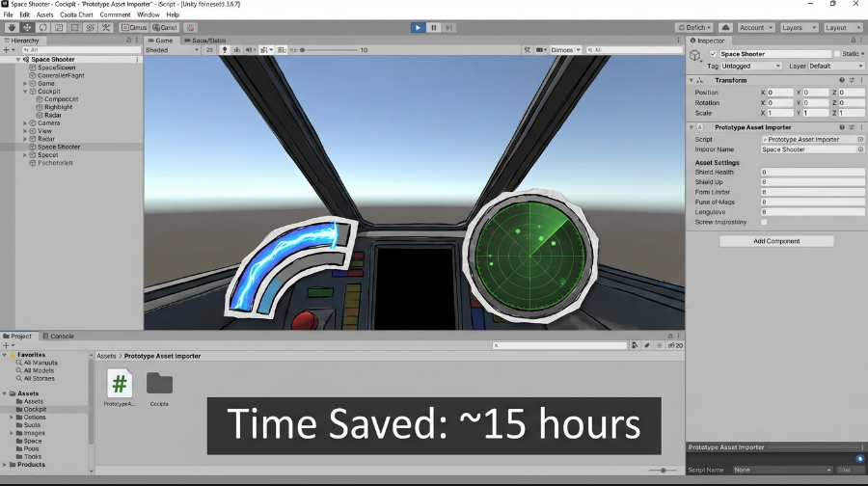Click the pause button
This screenshot has height=486, width=868.
point(433,27)
